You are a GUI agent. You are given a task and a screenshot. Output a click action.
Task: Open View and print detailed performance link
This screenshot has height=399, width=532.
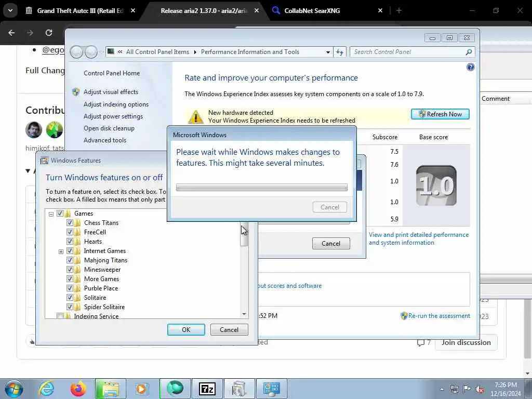(x=419, y=238)
